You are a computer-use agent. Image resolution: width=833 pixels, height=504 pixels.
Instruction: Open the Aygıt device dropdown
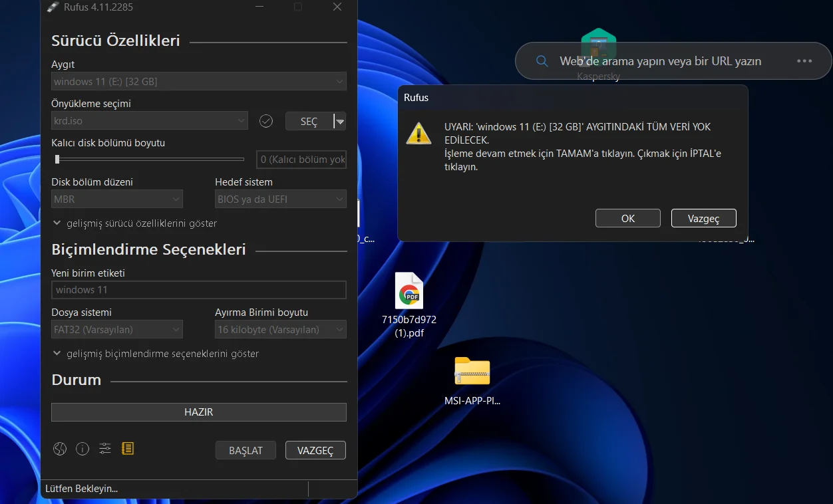click(199, 82)
